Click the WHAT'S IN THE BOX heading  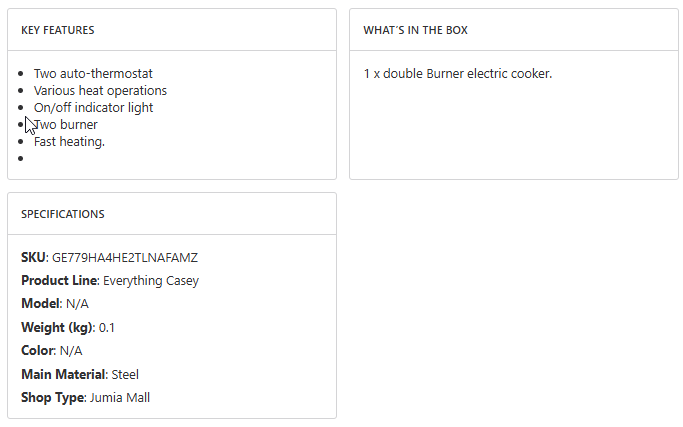pos(415,30)
